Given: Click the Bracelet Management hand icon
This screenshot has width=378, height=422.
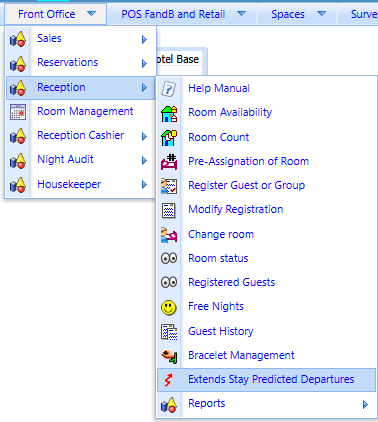Looking at the screenshot, I should point(169,356).
